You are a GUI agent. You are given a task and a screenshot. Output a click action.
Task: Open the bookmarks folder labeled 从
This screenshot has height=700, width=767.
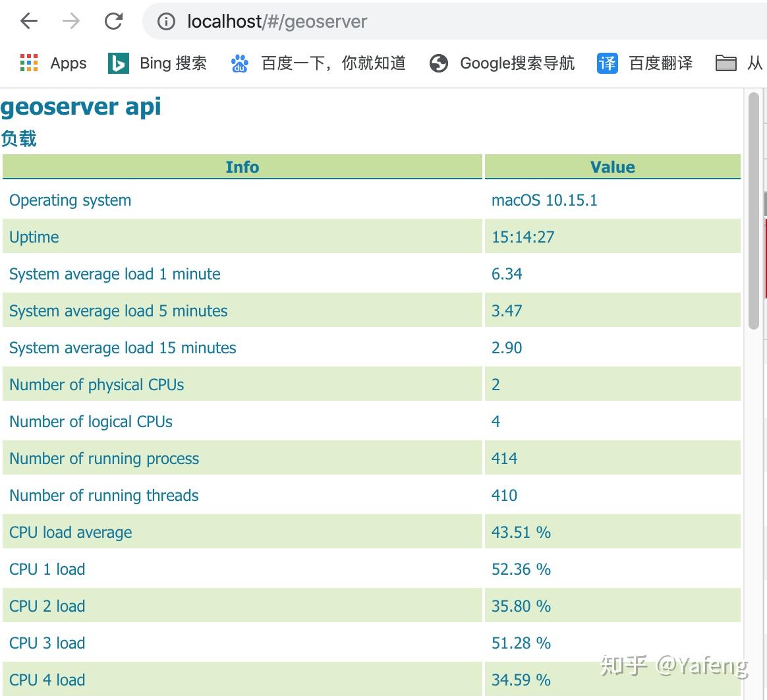726,63
